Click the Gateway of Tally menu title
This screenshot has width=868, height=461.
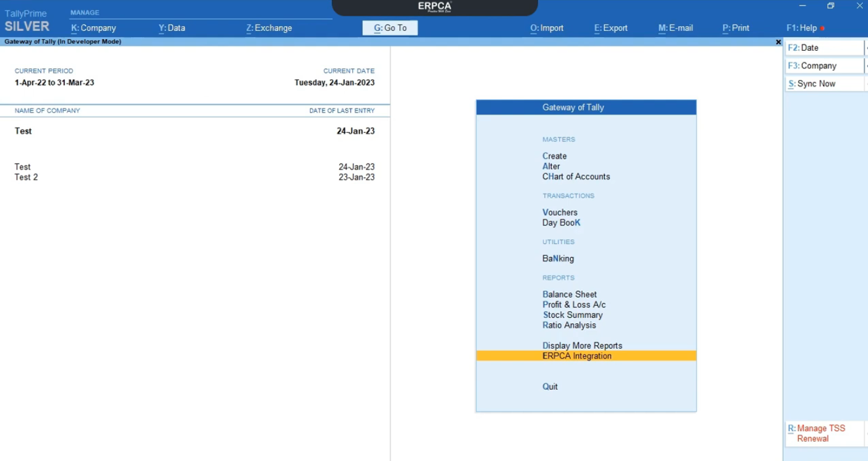coord(586,107)
